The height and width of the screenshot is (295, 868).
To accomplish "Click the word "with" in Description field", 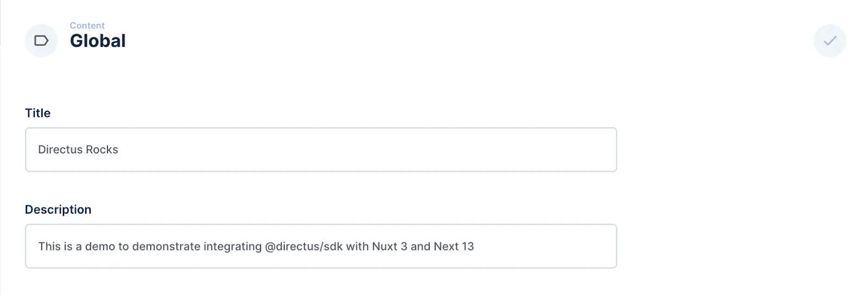I will [357, 246].
